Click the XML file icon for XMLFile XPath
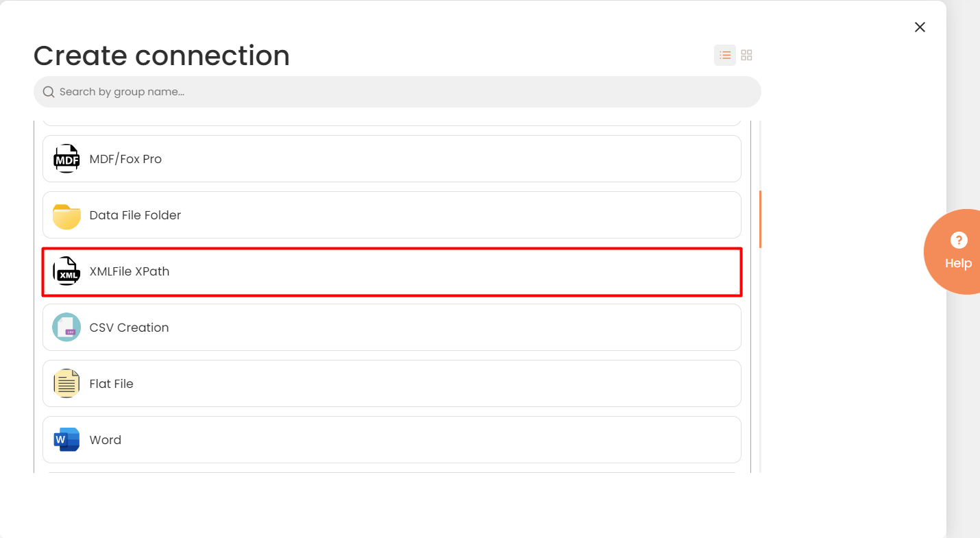980x538 pixels. pyautogui.click(x=66, y=271)
